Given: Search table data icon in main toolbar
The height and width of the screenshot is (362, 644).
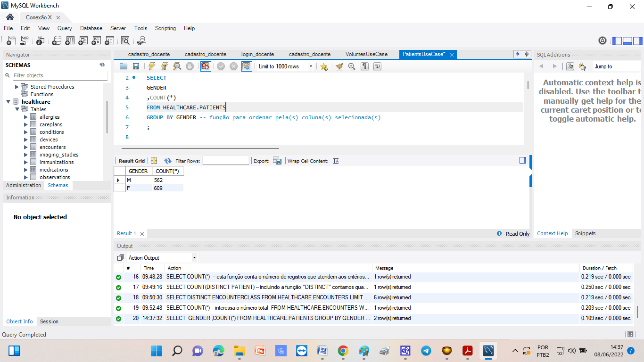Looking at the screenshot, I should pyautogui.click(x=125, y=41).
